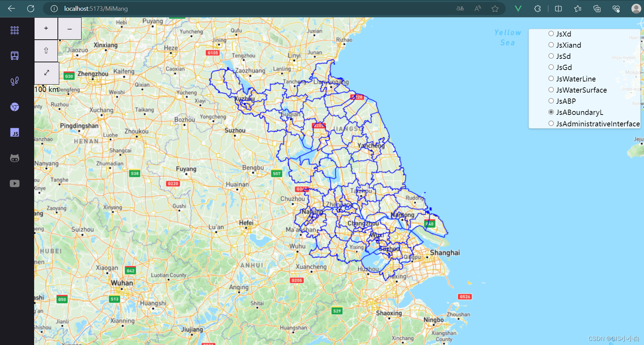Click the Yellow Sea label on the map
Viewport: 644px width, 345px height.
508,37
